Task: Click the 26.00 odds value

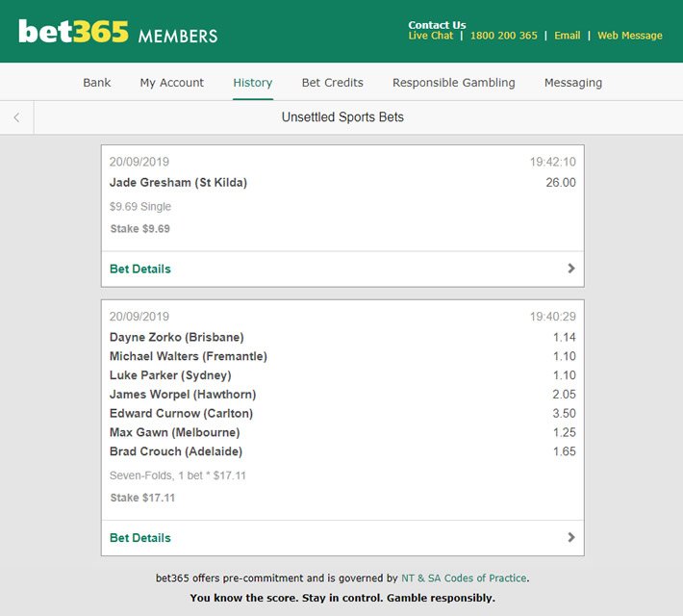Action: point(561,182)
